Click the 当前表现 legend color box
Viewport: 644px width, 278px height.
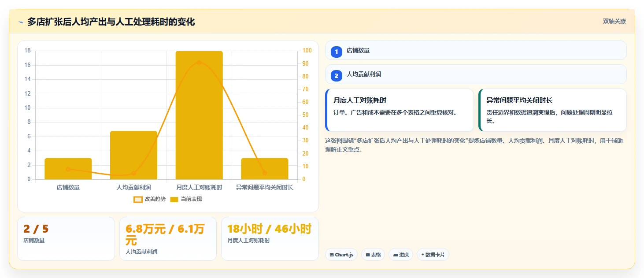pos(174,200)
